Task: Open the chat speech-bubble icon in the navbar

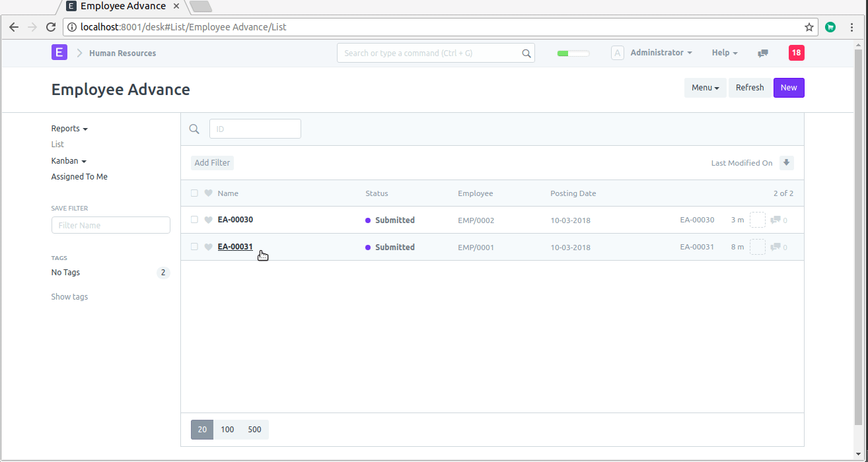Action: (763, 53)
